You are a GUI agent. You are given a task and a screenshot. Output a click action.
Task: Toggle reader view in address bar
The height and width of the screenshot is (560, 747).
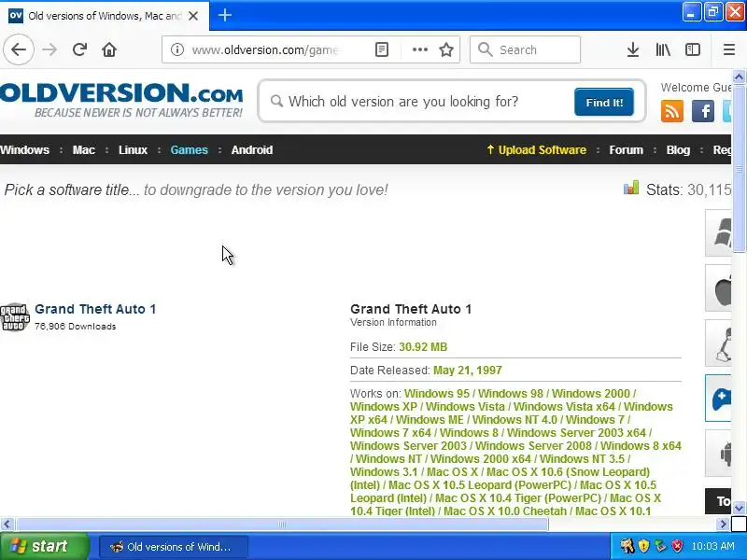(x=382, y=49)
